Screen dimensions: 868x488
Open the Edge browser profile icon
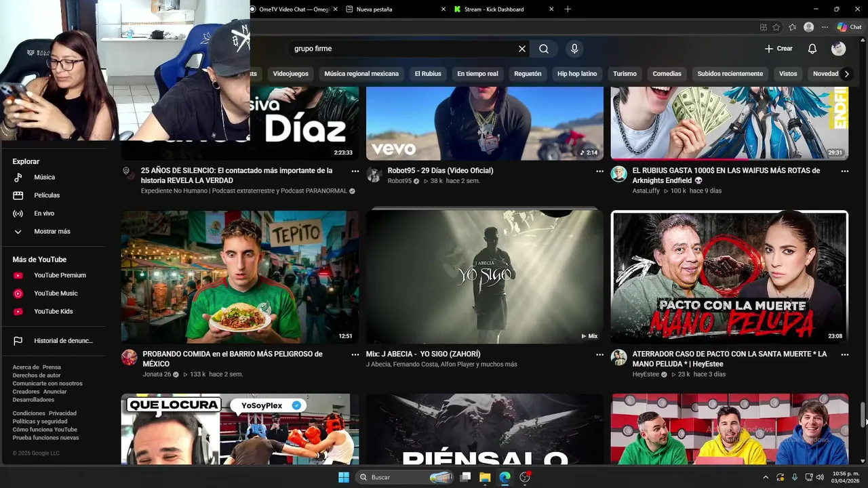coord(808,27)
